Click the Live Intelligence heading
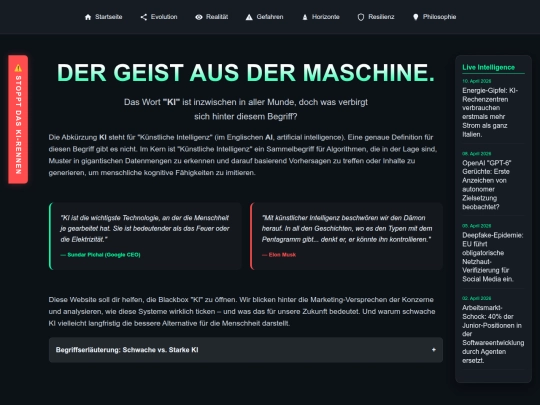This screenshot has width=540, height=405. click(488, 68)
